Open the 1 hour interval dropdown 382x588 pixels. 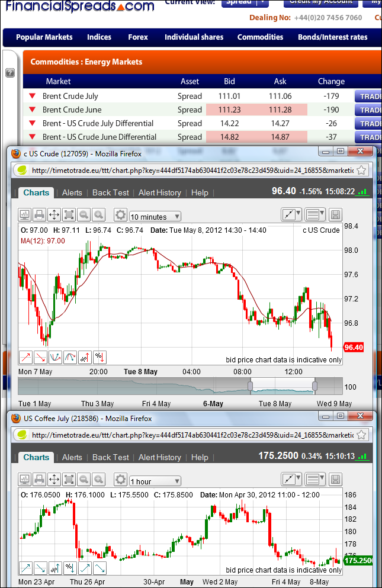tap(155, 481)
